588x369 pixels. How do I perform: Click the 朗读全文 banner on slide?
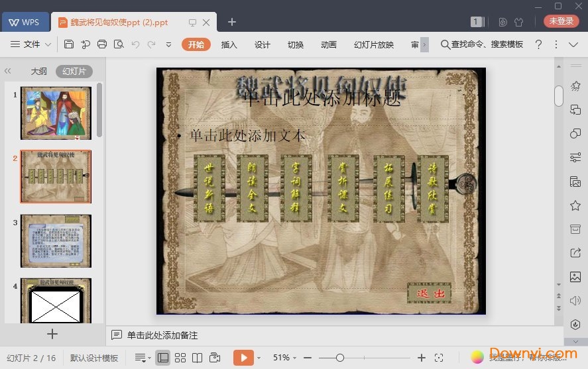[x=253, y=188]
